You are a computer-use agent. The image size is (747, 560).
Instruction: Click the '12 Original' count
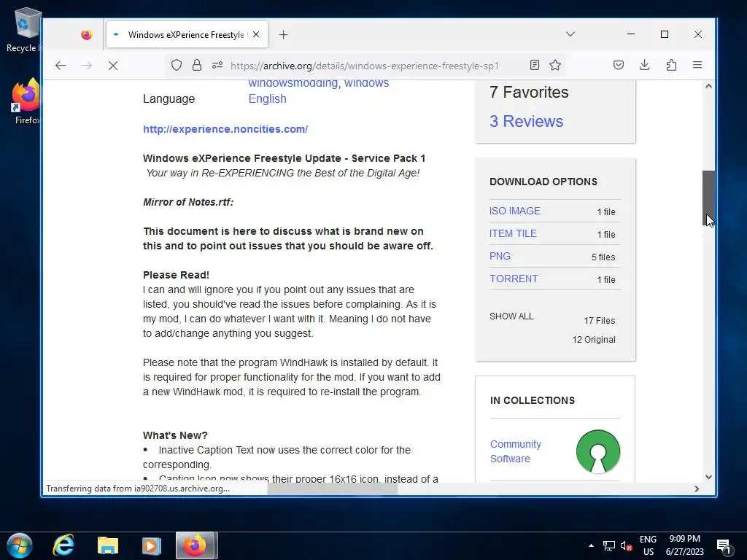[594, 340]
